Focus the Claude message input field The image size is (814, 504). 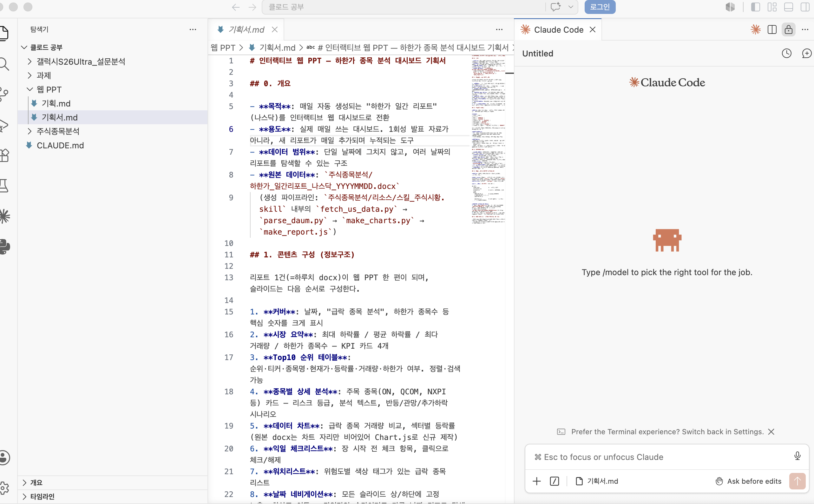[x=660, y=457]
